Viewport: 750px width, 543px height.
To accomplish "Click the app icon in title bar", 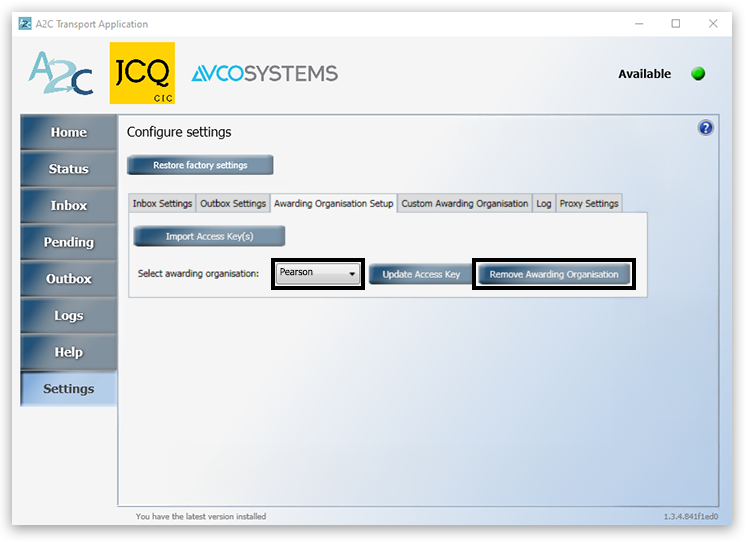I will pos(25,24).
